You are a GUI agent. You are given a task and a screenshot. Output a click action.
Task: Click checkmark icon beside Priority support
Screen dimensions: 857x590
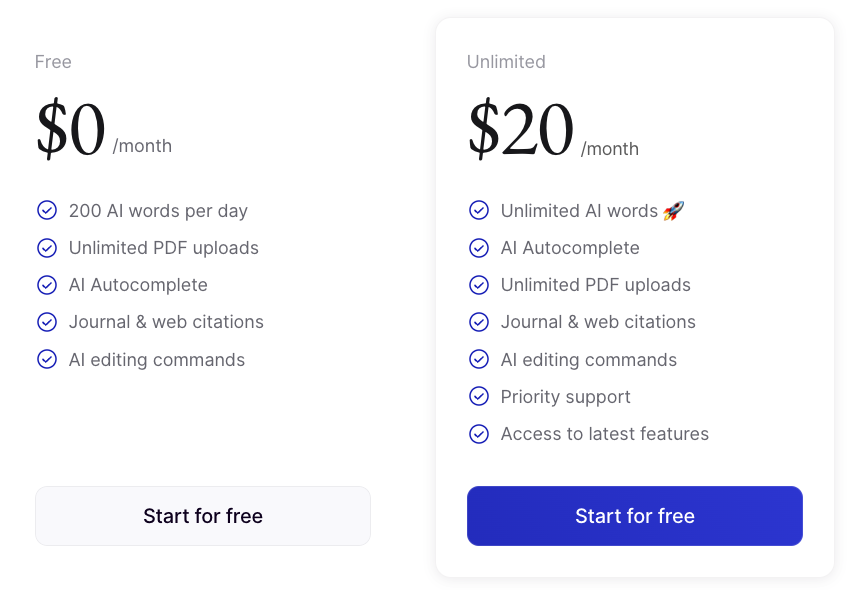479,397
